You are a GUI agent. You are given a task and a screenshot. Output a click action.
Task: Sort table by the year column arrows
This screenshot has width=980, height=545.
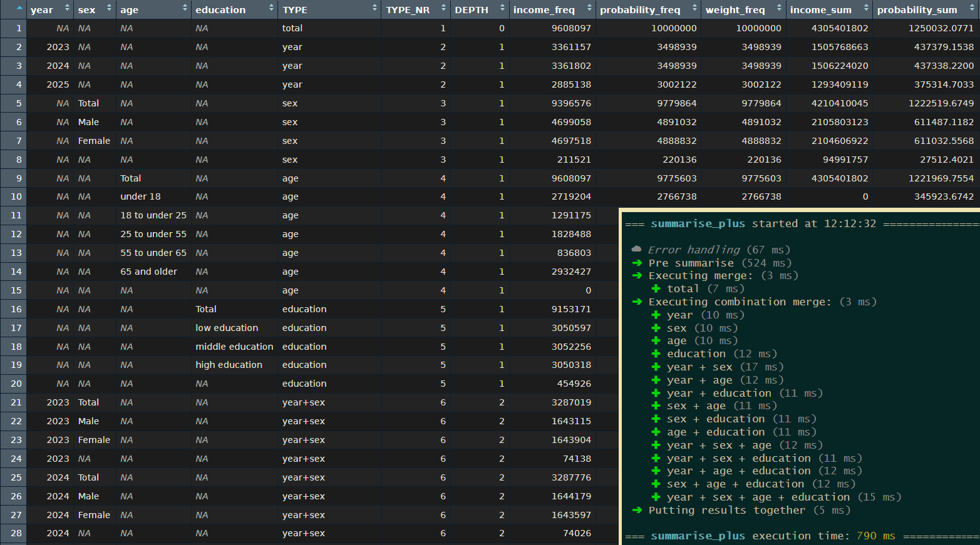tap(67, 9)
